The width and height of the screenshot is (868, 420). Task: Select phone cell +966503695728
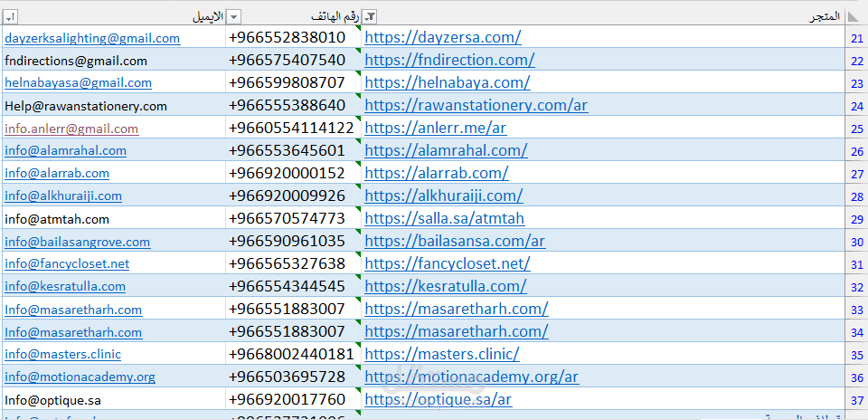(293, 377)
